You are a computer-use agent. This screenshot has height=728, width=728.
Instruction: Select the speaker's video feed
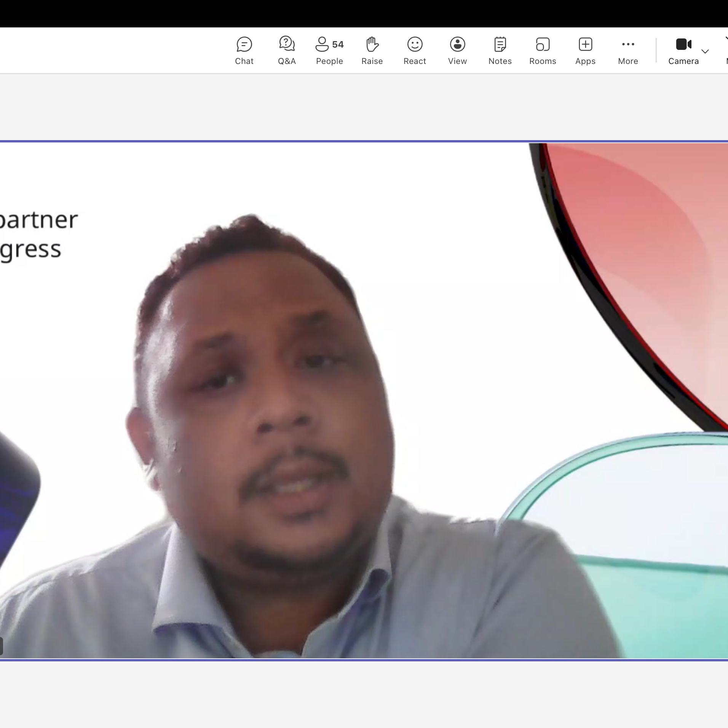pyautogui.click(x=267, y=419)
